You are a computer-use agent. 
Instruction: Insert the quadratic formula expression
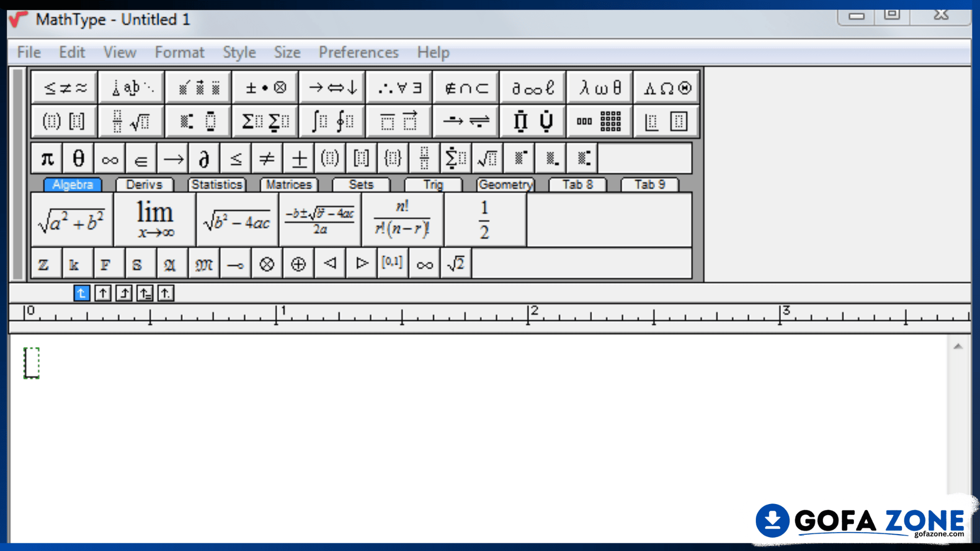pyautogui.click(x=320, y=220)
